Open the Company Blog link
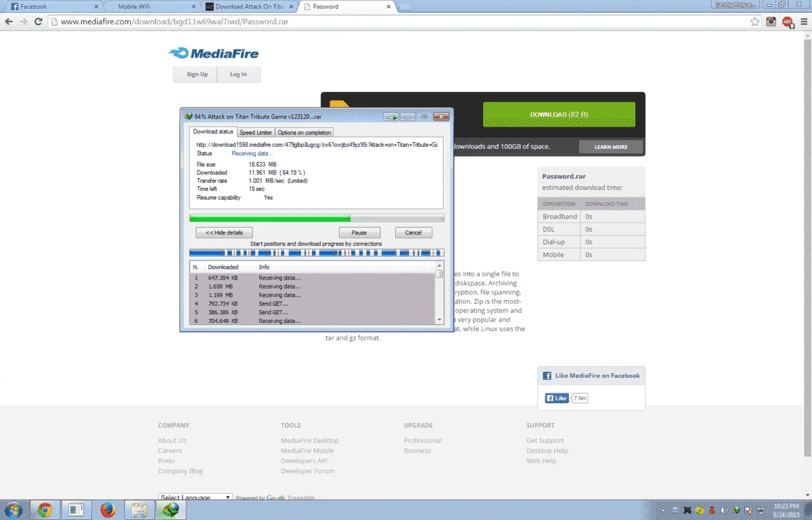The height and width of the screenshot is (520, 812). pyautogui.click(x=180, y=471)
